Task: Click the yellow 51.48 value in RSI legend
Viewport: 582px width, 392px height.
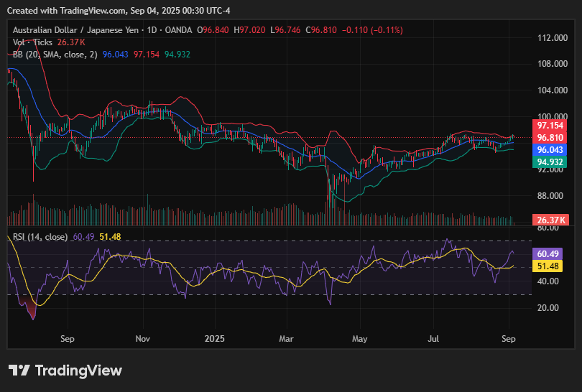Action: coord(110,237)
